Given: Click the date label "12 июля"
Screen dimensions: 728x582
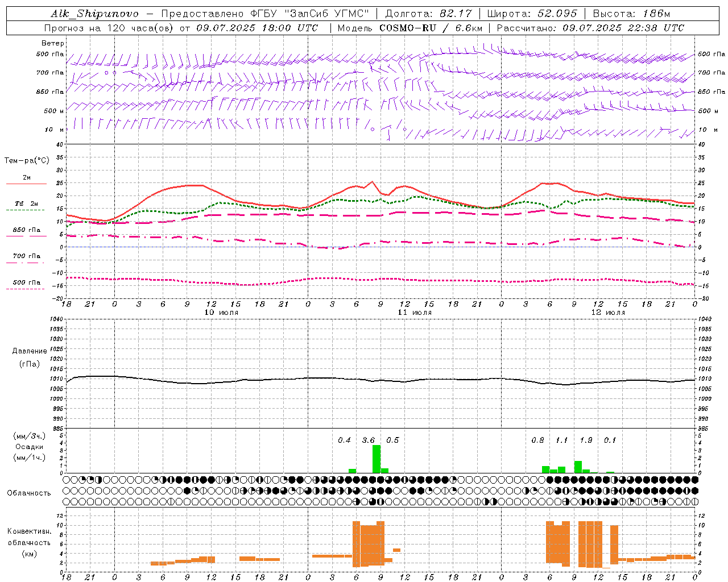Looking at the screenshot, I should (x=608, y=313).
